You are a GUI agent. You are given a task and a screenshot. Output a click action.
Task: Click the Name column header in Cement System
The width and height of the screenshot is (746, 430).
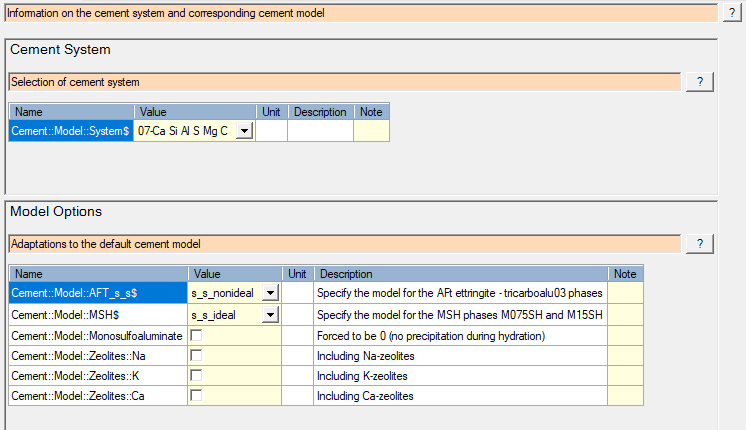[x=70, y=112]
